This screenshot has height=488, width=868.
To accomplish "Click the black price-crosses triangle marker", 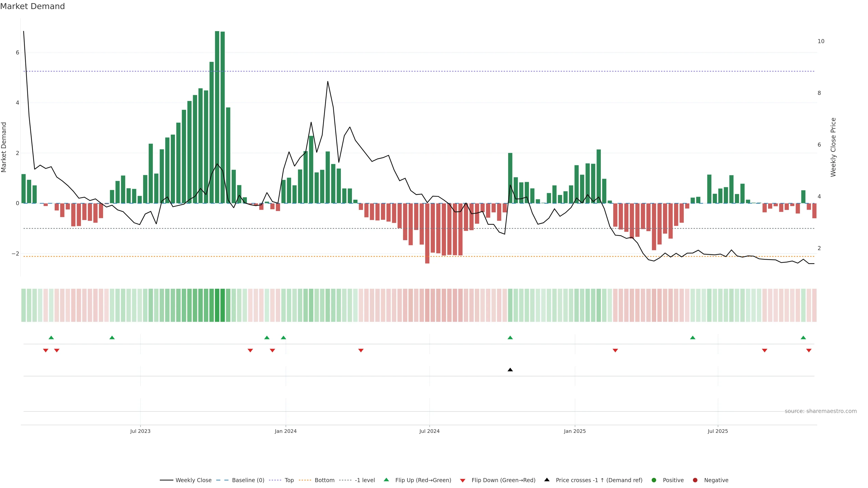I will pyautogui.click(x=510, y=370).
